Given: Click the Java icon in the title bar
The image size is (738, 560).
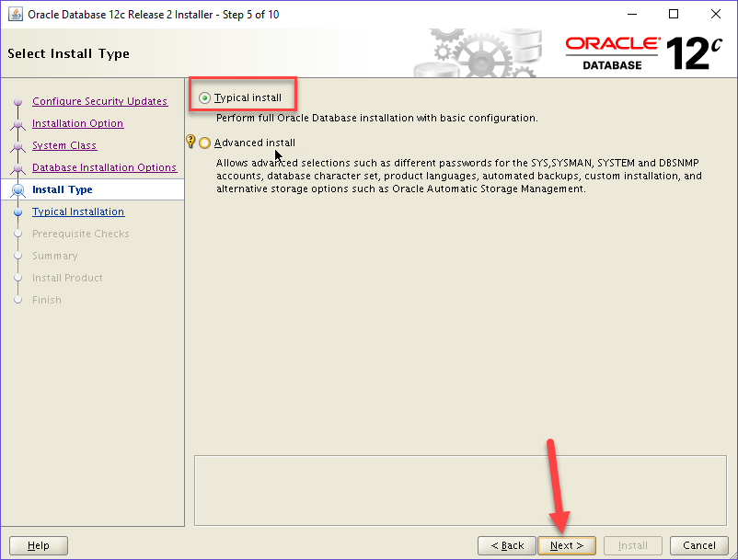Looking at the screenshot, I should 16,14.
